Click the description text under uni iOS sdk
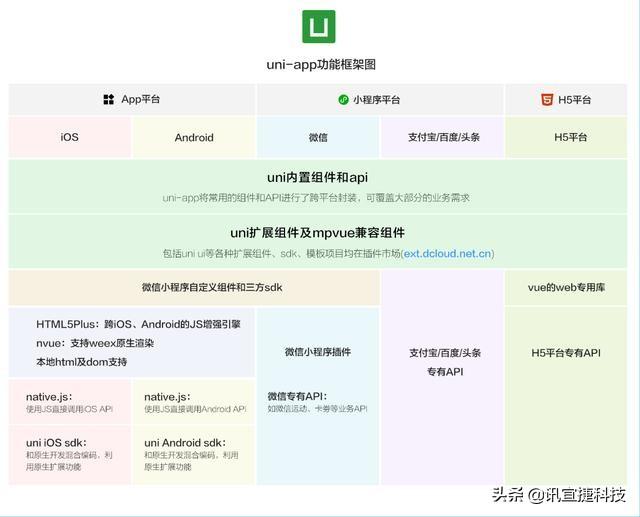 (x=69, y=461)
